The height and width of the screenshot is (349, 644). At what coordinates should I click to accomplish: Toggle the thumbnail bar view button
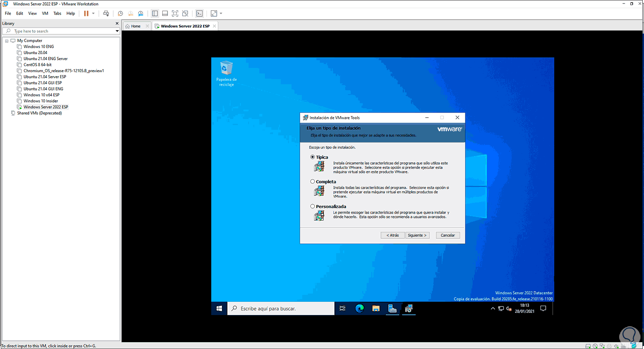pos(165,13)
